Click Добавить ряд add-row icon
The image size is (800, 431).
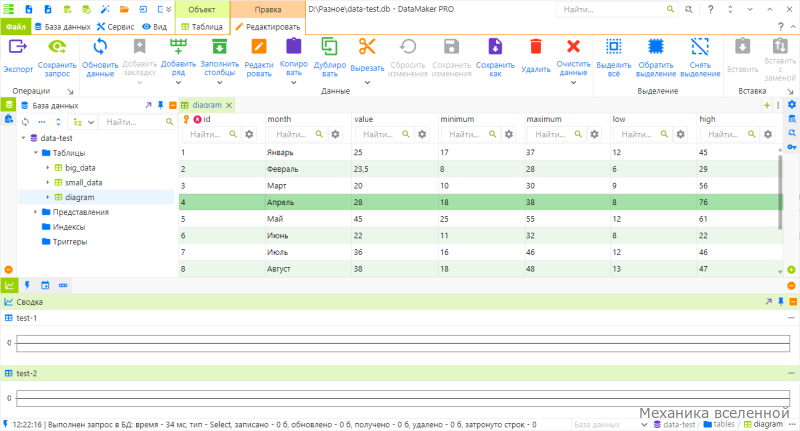tap(178, 47)
